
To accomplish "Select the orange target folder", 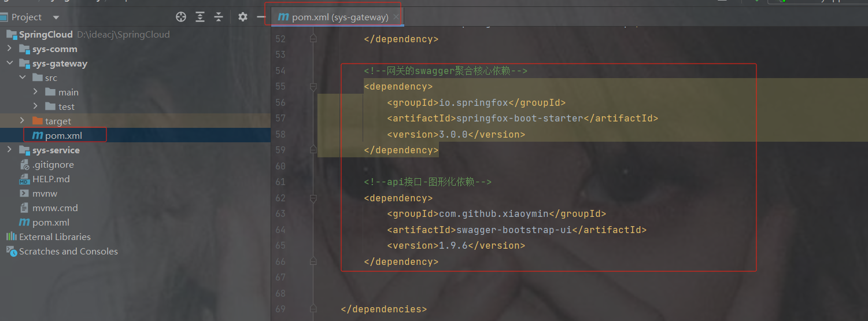I will click(135, 121).
